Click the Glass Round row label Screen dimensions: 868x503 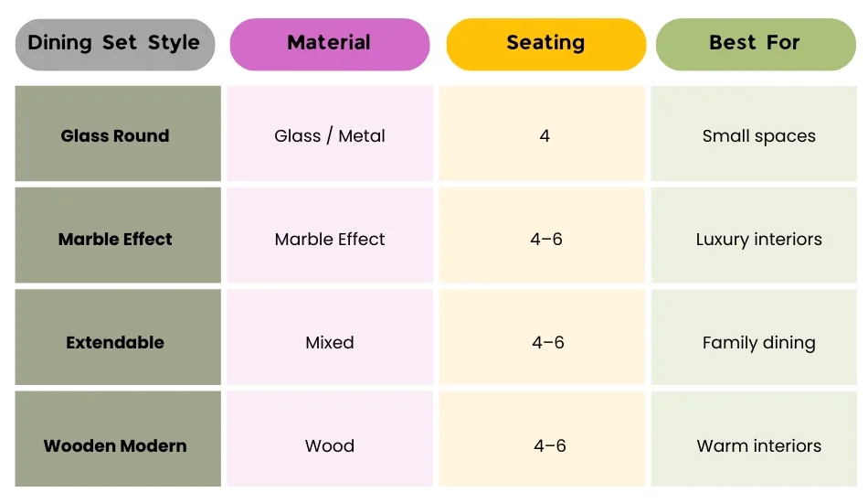[x=116, y=135]
